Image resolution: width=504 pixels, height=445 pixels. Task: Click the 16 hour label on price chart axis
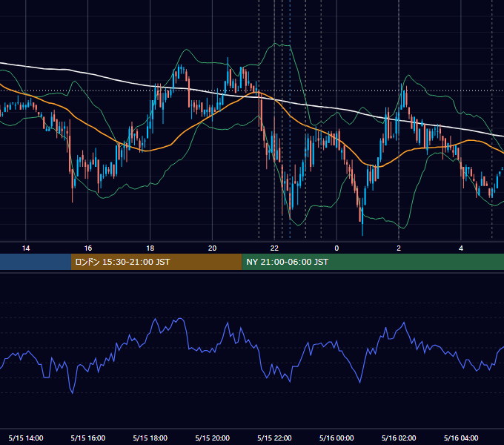click(x=88, y=248)
